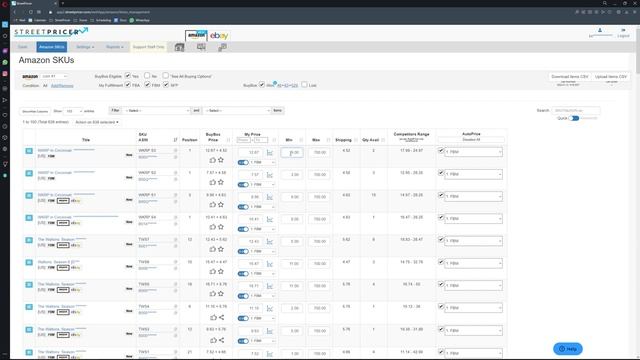Switch to the eBay marketplace tab
The height and width of the screenshot is (360, 640).
(x=219, y=36)
